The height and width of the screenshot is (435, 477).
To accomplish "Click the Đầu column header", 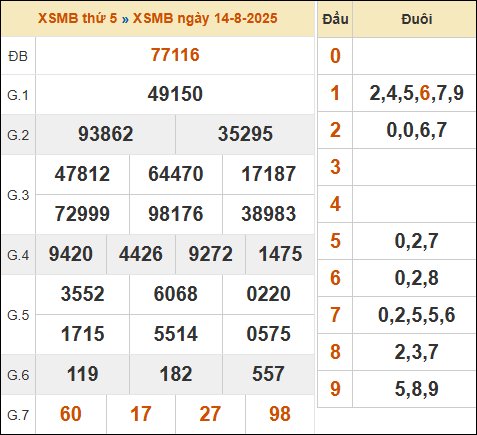I will (x=335, y=19).
